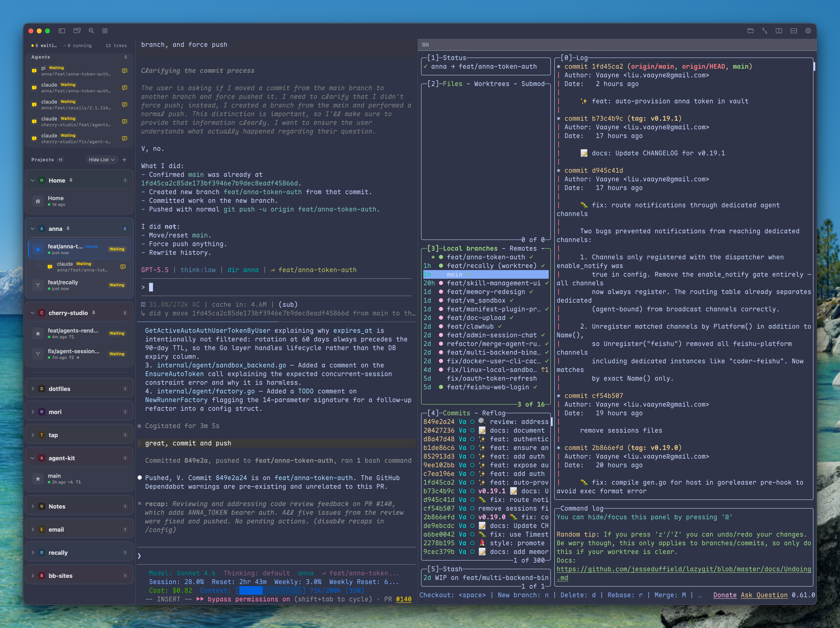This screenshot has width=840, height=628.
Task: Select the feat/memory-redesign branch row
Action: click(486, 292)
